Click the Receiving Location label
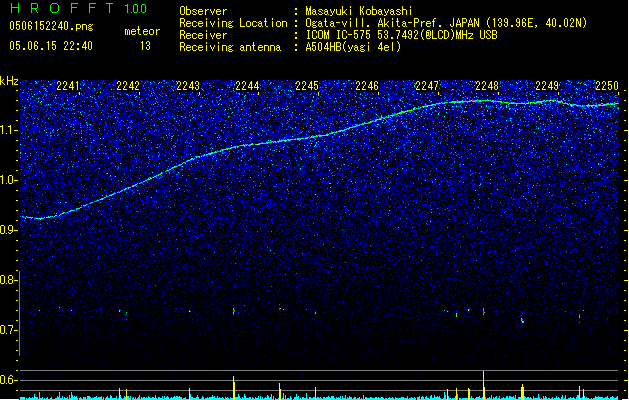629x400 pixels. [x=233, y=23]
